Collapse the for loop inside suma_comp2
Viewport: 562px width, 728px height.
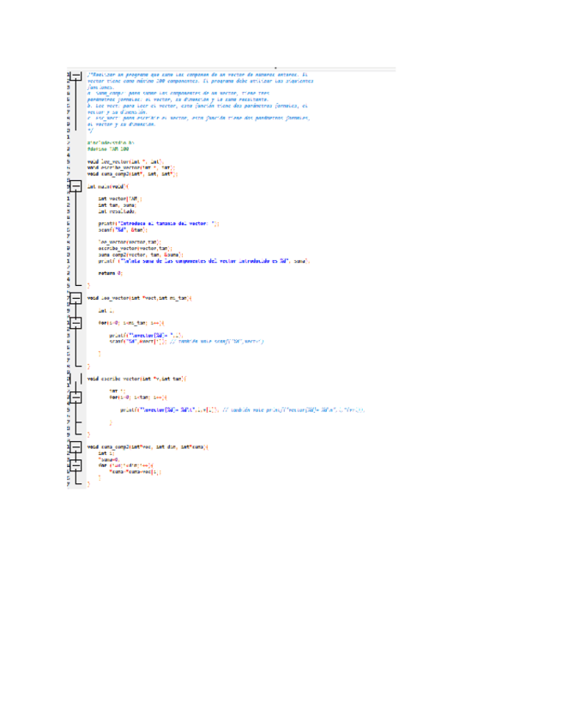[75, 464]
